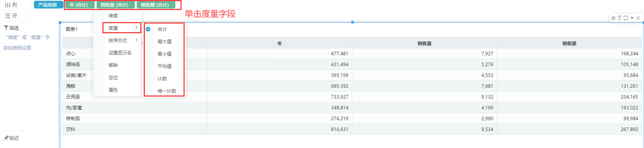Expand the 度量 submenu
The height and width of the screenshot is (148, 644).
(x=121, y=28)
